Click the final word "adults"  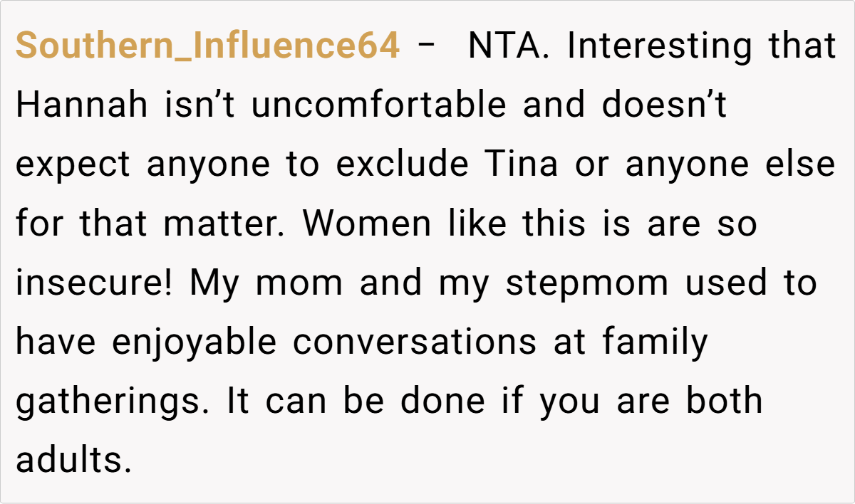(73, 460)
